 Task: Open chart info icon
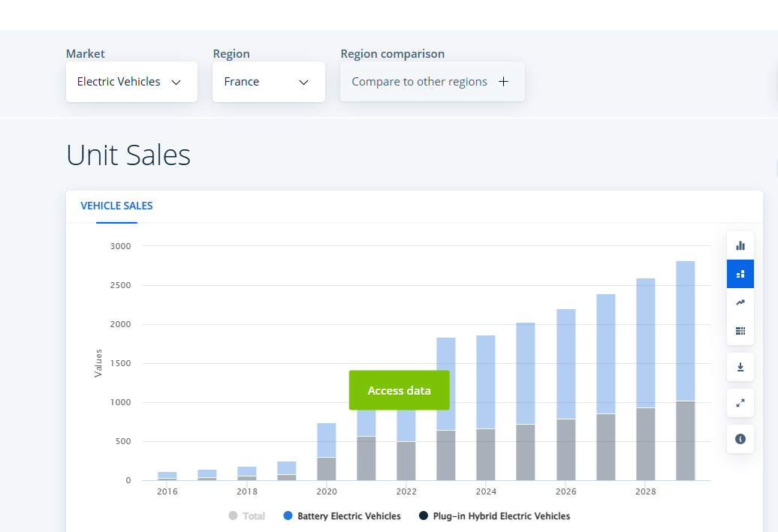pos(740,439)
